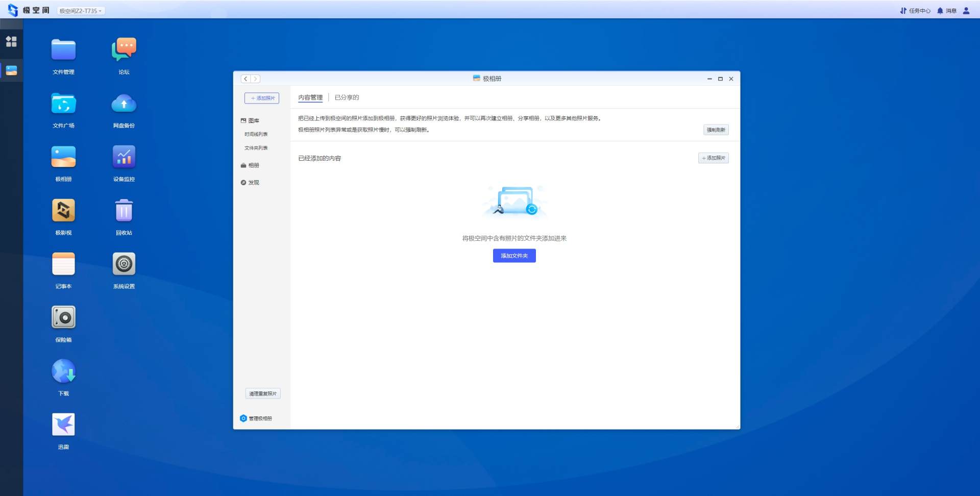Click the back navigation arrow
This screenshot has width=980, height=496.
point(246,79)
